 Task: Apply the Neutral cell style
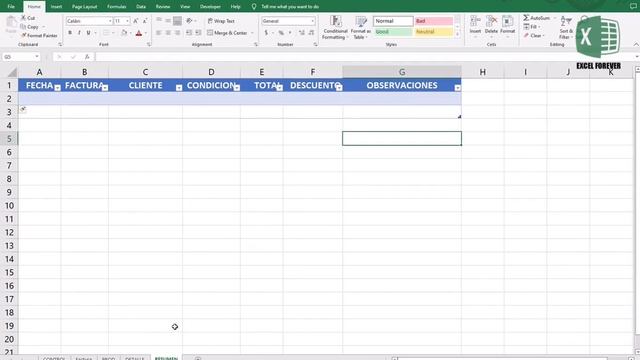[433, 32]
